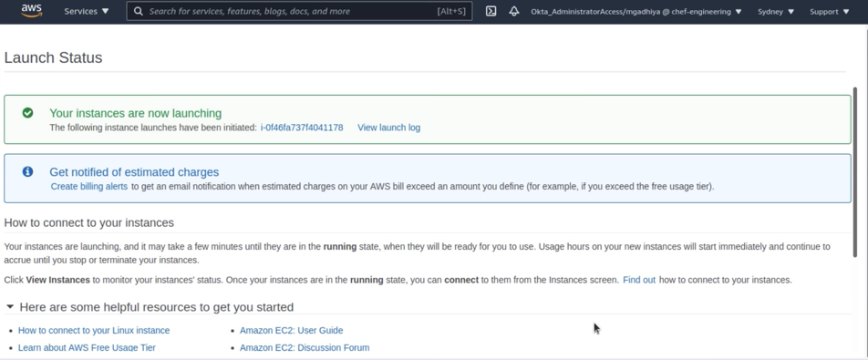The image size is (868, 360).
Task: Open the Okta_AdministratorAccess account menu
Action: (x=636, y=12)
